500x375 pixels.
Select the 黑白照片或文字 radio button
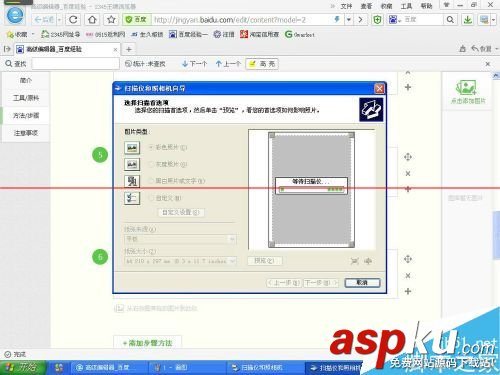coord(151,181)
